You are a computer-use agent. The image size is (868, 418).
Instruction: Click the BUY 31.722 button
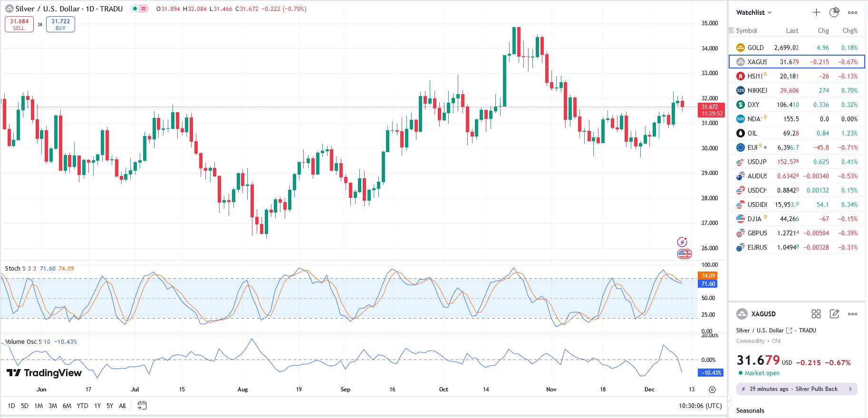click(60, 24)
